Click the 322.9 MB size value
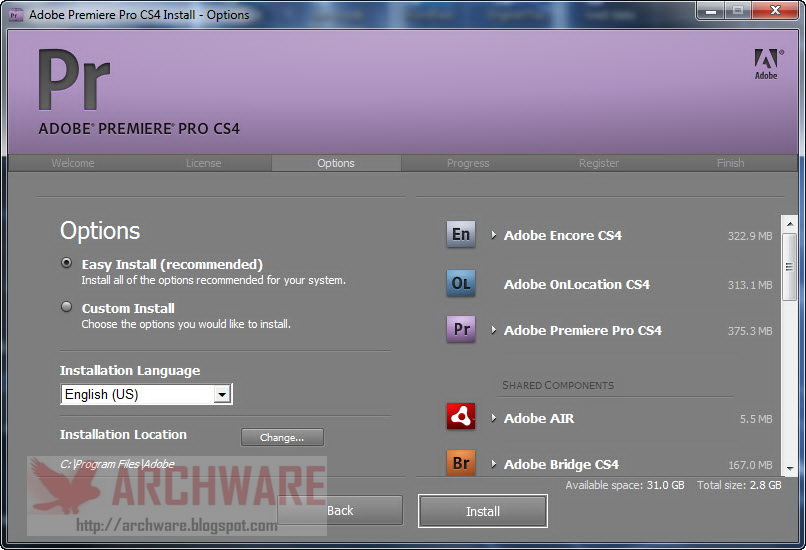Image resolution: width=806 pixels, height=550 pixels. (x=750, y=236)
